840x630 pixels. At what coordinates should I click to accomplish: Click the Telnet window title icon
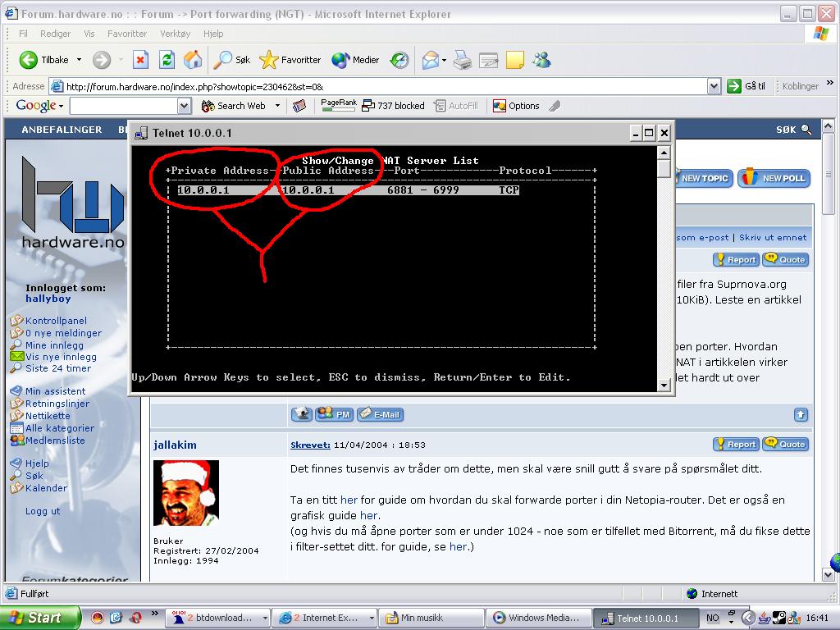click(x=141, y=133)
